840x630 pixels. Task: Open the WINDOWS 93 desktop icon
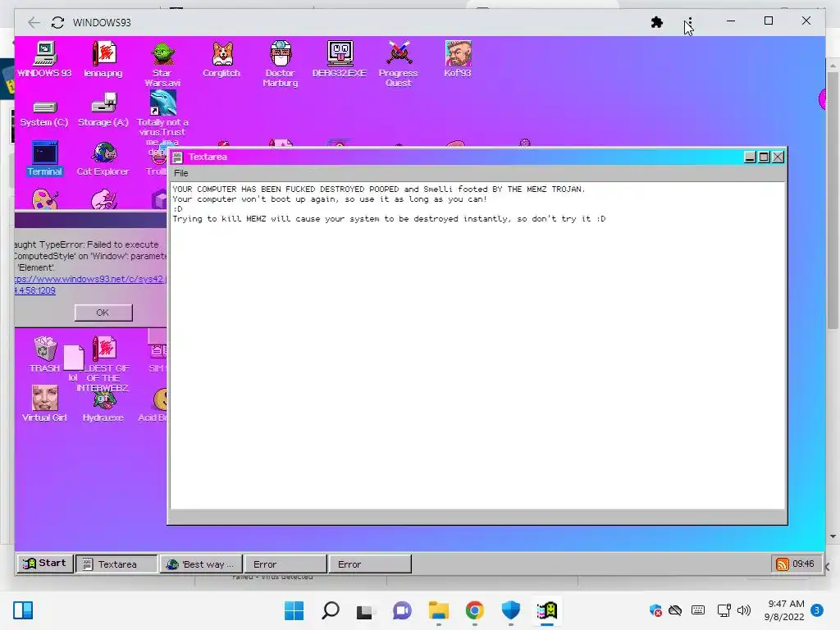pyautogui.click(x=44, y=59)
